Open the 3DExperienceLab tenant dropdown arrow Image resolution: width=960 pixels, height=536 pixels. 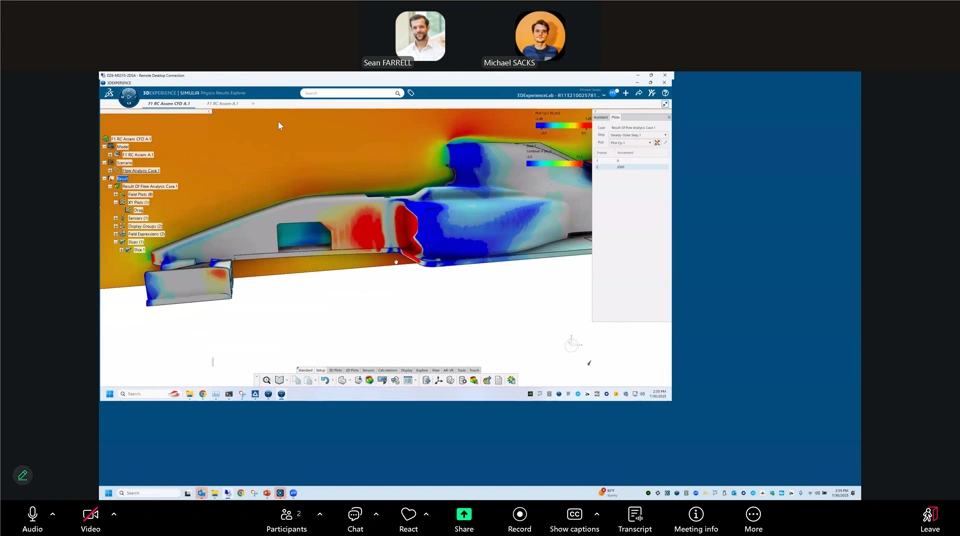604,96
